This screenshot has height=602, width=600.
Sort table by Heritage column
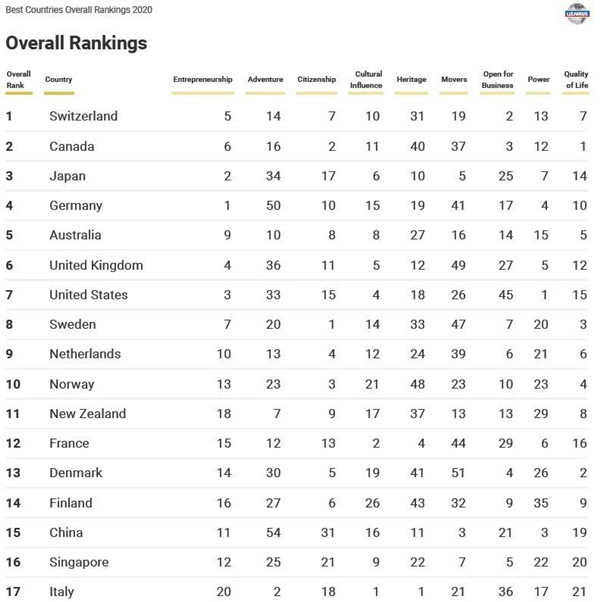point(411,79)
